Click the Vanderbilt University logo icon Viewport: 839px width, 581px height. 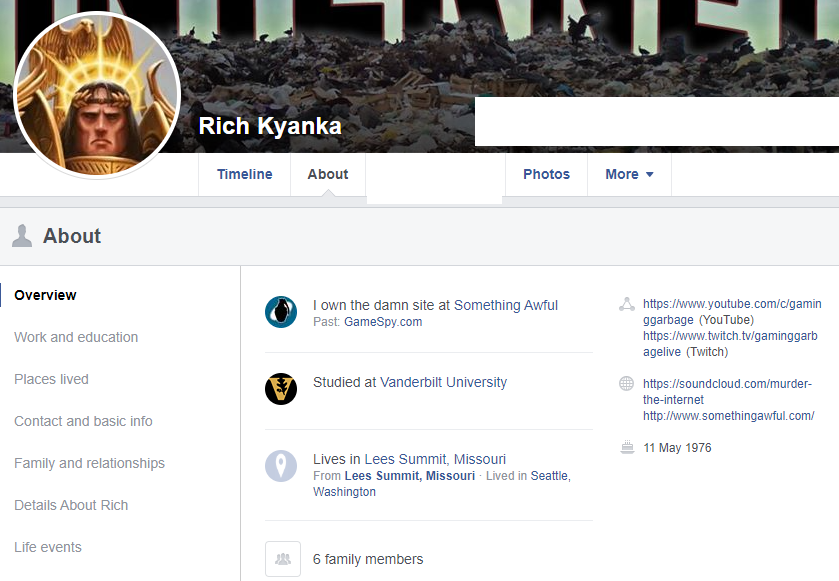pos(281,389)
